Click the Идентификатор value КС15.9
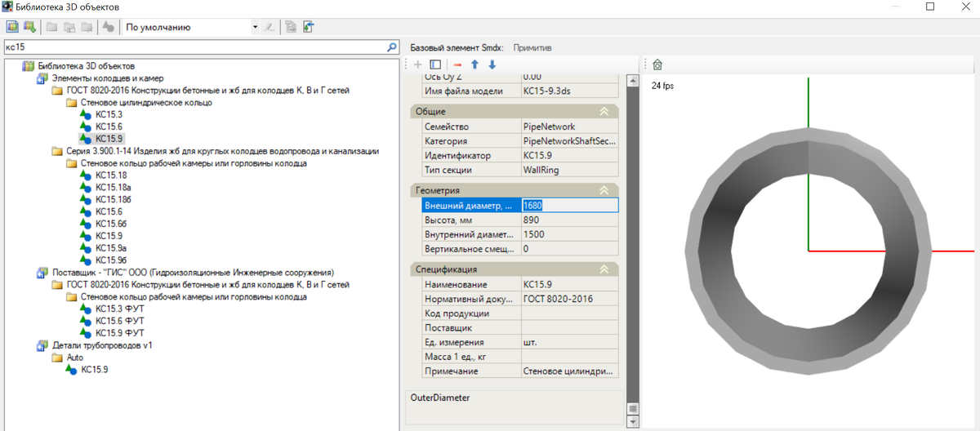Screen dimensions: 980x431 [x=569, y=155]
